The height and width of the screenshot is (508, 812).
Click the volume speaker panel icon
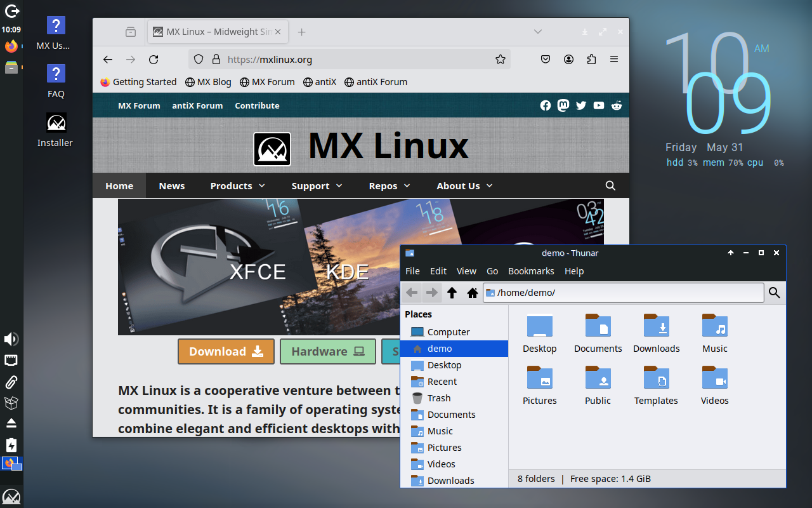click(x=11, y=339)
